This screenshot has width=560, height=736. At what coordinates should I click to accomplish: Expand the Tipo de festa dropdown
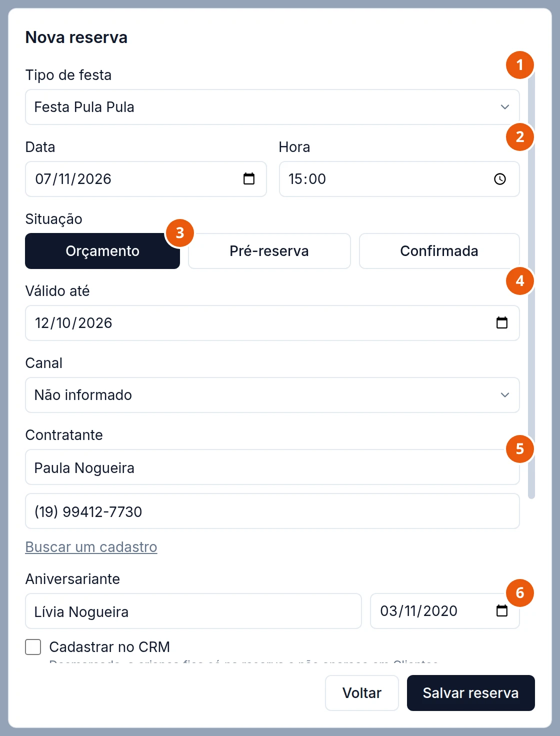point(272,107)
